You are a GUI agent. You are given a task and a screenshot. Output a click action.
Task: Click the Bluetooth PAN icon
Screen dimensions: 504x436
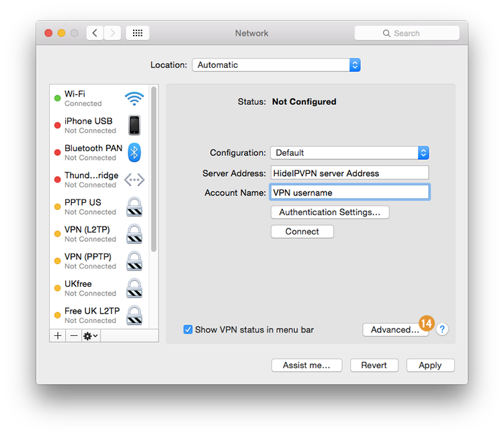point(134,152)
